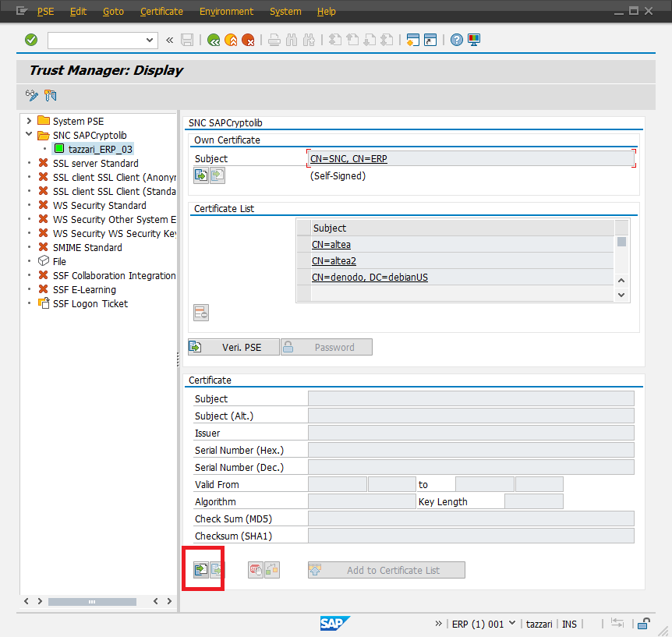Click the Export Certificate icon in Certificate section

[217, 570]
